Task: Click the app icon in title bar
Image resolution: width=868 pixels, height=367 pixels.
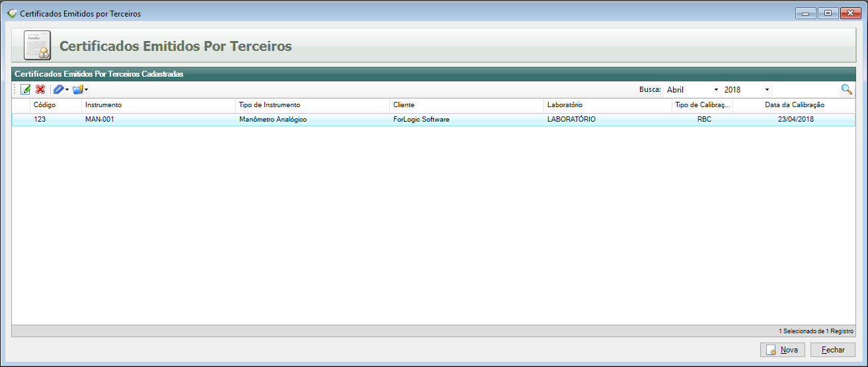Action: pos(12,13)
